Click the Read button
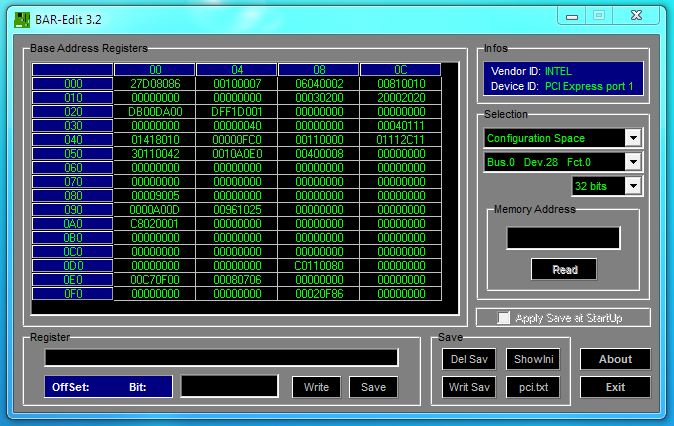This screenshot has height=426, width=674. 564,270
